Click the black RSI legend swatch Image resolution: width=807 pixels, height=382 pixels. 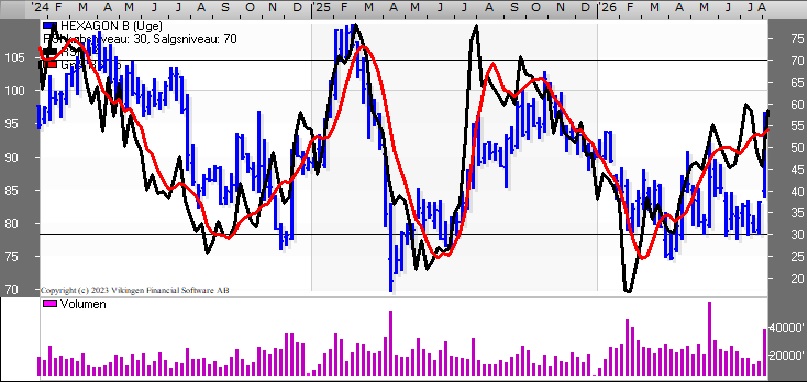point(50,51)
